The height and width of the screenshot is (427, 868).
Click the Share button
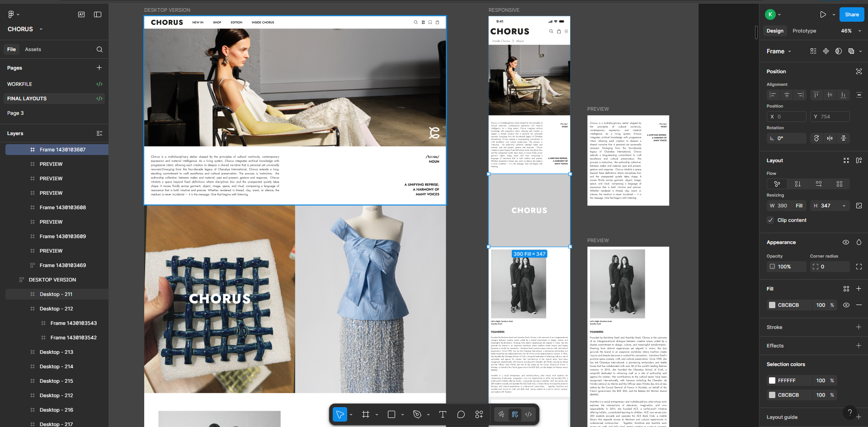coord(851,14)
